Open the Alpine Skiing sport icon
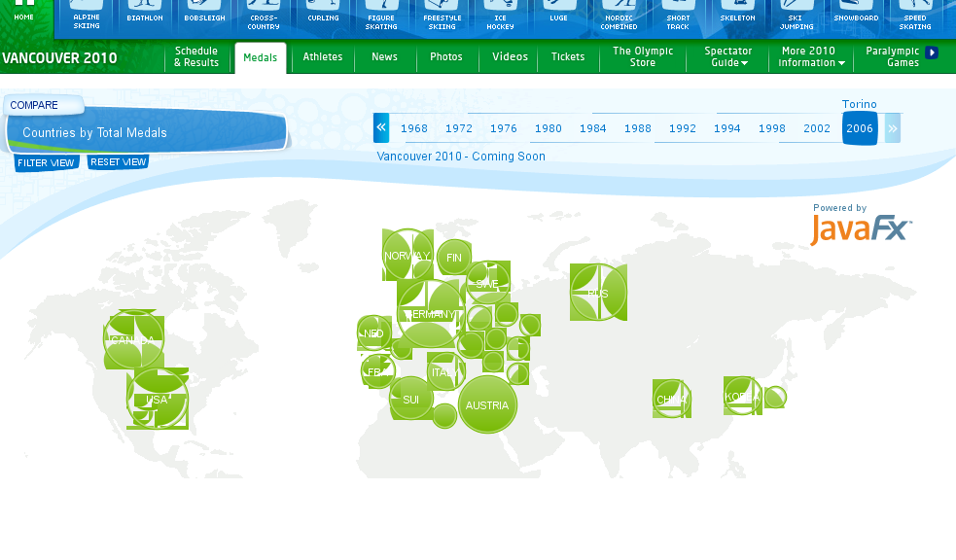956x560 pixels. [87, 17]
